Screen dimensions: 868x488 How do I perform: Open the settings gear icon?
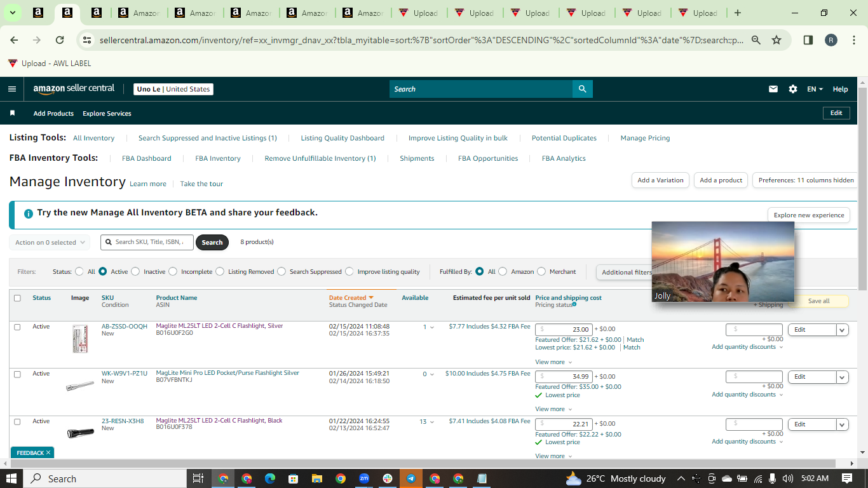[x=793, y=89]
